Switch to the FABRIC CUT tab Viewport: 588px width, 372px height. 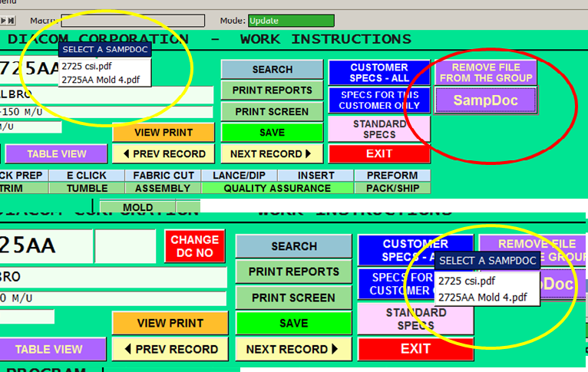[x=164, y=176]
